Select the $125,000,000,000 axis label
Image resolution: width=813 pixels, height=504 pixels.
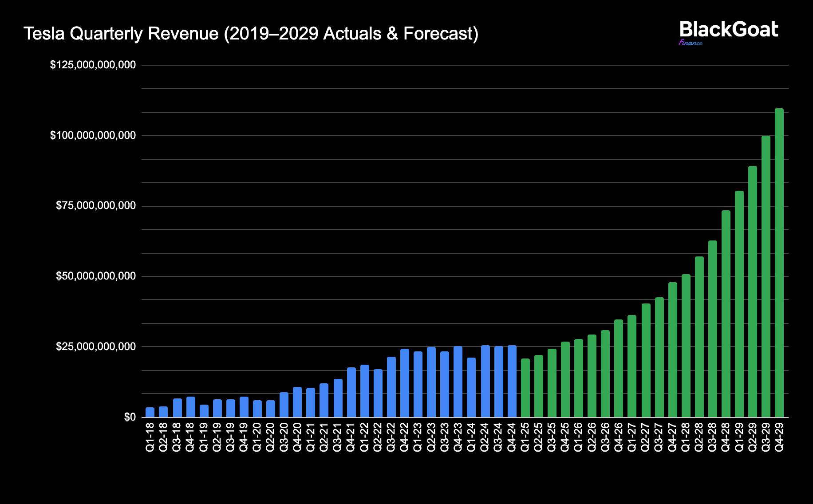(93, 65)
